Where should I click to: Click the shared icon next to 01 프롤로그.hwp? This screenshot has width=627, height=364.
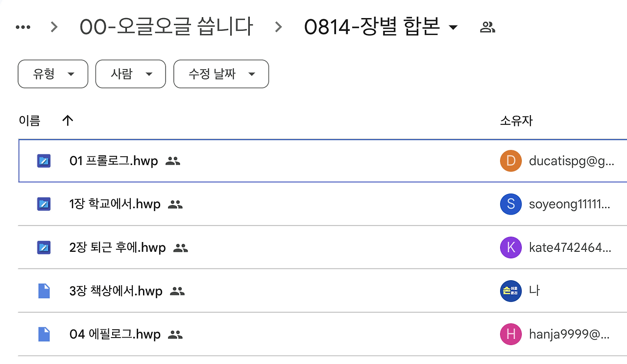pyautogui.click(x=173, y=161)
